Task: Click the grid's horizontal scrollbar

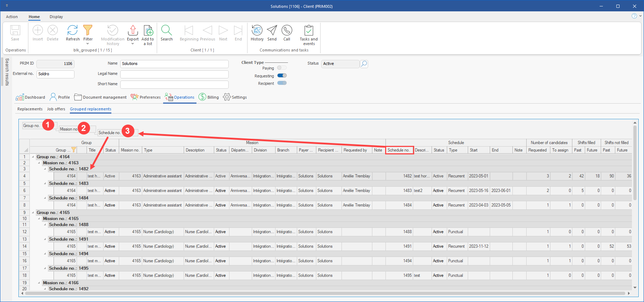Action: pyautogui.click(x=324, y=293)
